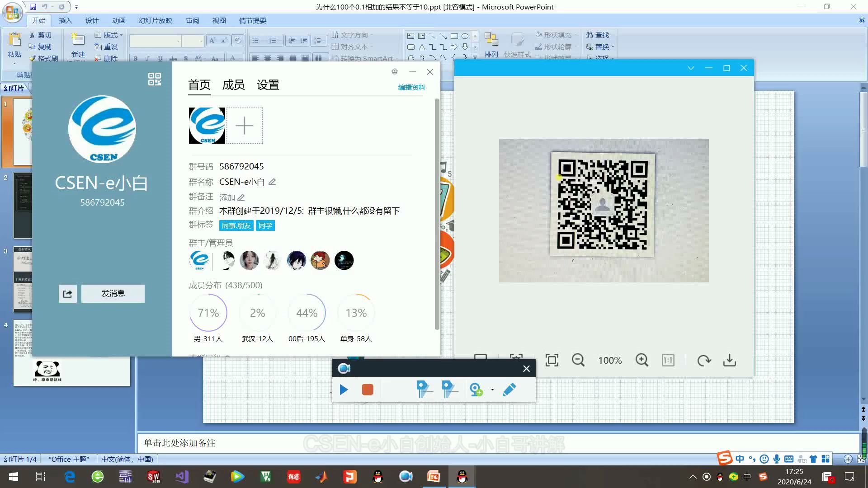Zoom in on the QR code image
This screenshot has height=488, width=868.
(x=642, y=360)
